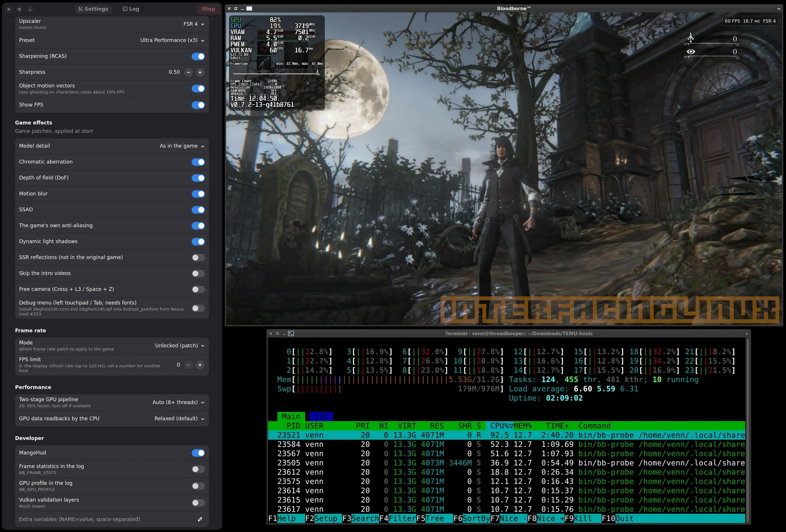Open GPU data readbacks dropdown
Screen dimensions: 786x532
coord(179,418)
